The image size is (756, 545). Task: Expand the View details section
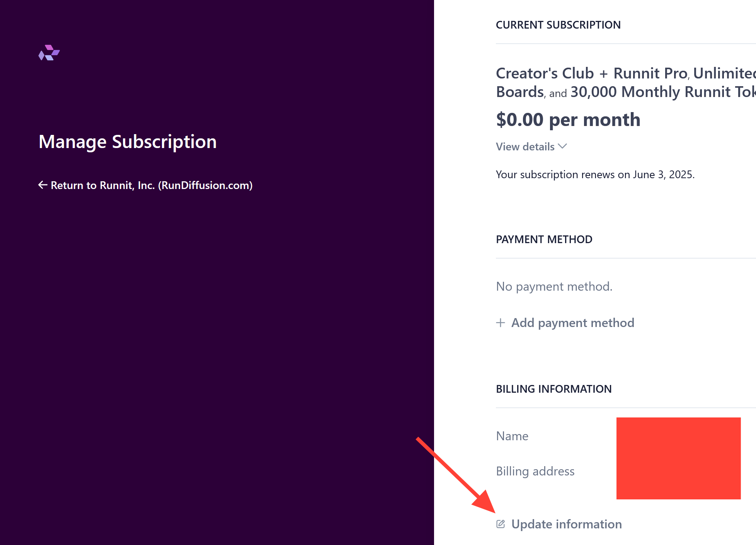click(525, 146)
